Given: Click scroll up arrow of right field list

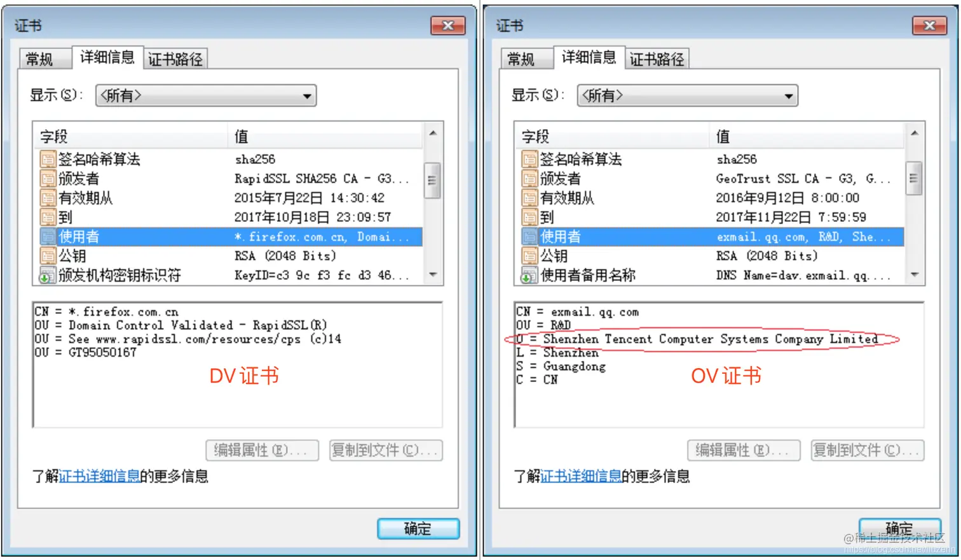Looking at the screenshot, I should click(x=915, y=133).
